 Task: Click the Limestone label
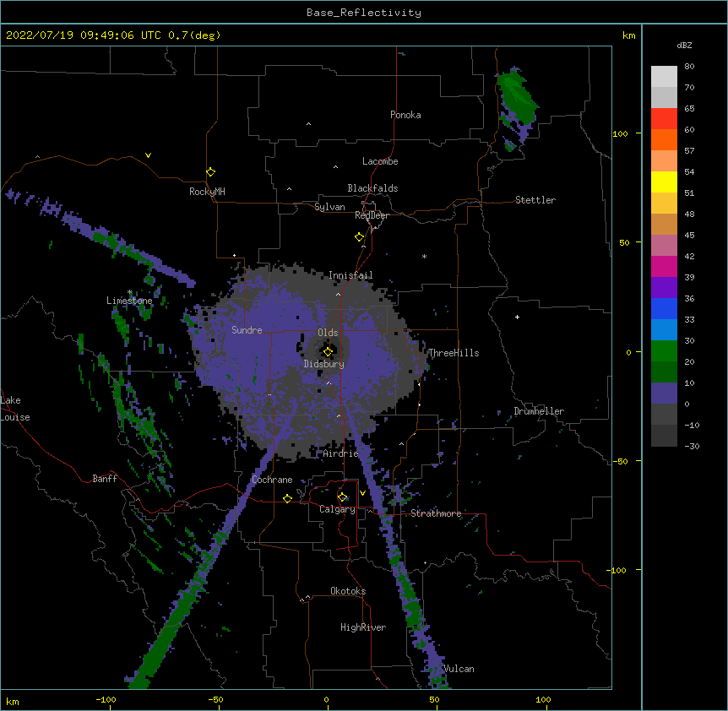(129, 301)
